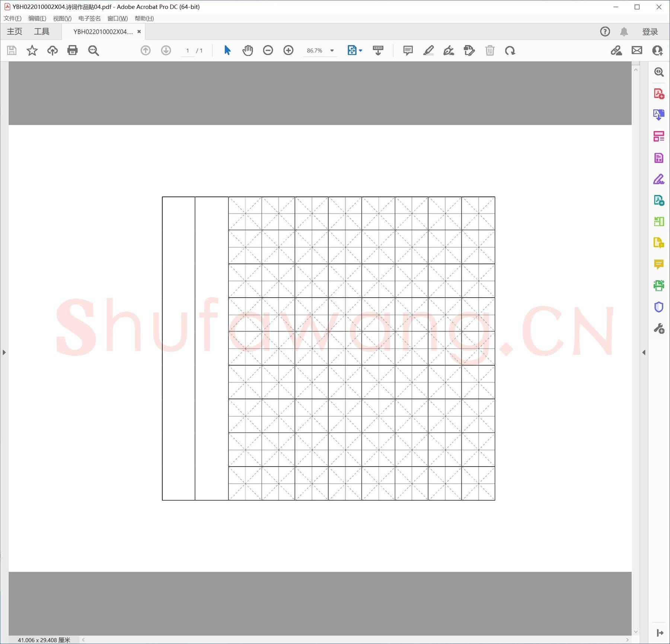Switch to the 工具 tab
The image size is (670, 644).
(x=42, y=32)
